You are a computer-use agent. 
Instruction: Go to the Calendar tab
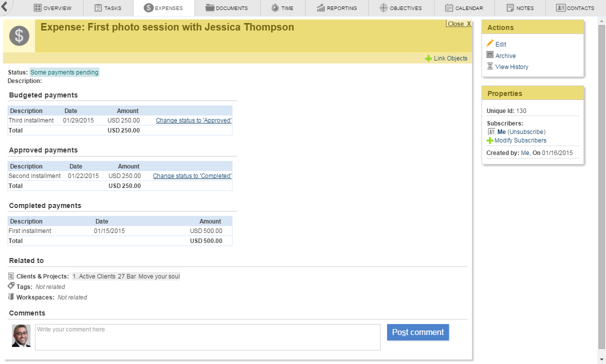(x=464, y=8)
